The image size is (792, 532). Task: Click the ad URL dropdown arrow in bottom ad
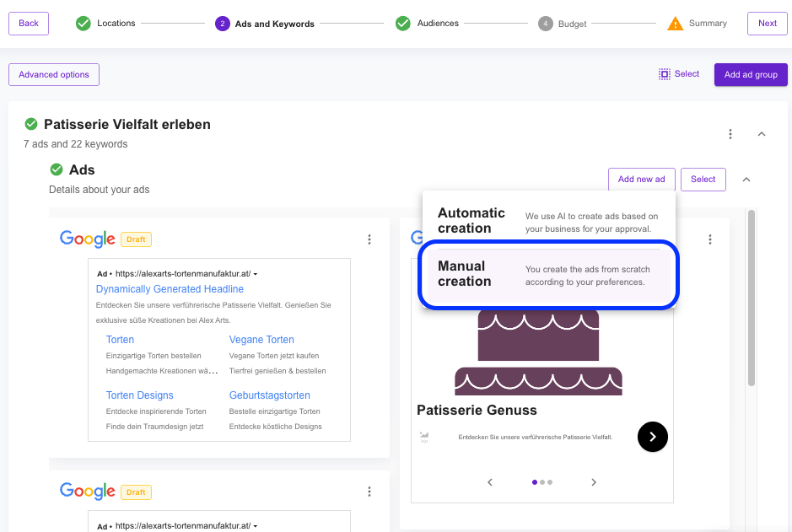click(x=255, y=526)
